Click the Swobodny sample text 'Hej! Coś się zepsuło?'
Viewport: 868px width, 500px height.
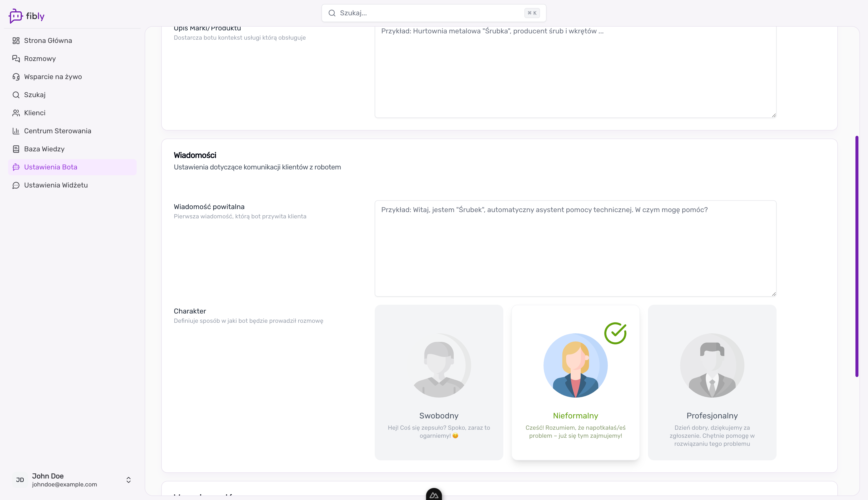click(x=439, y=432)
